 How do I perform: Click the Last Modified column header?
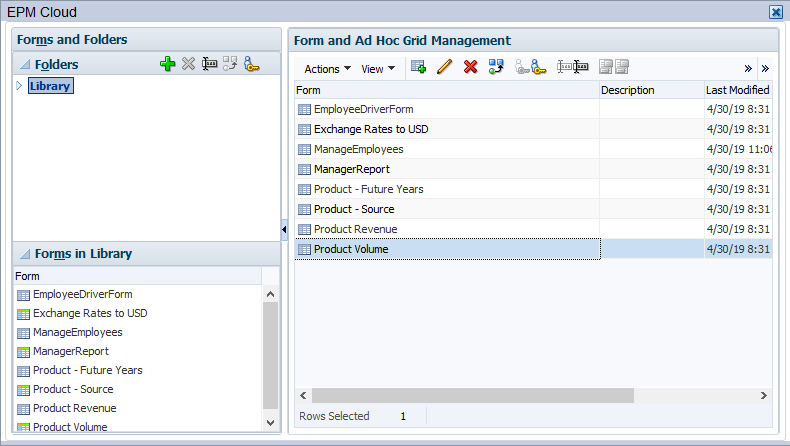738,90
